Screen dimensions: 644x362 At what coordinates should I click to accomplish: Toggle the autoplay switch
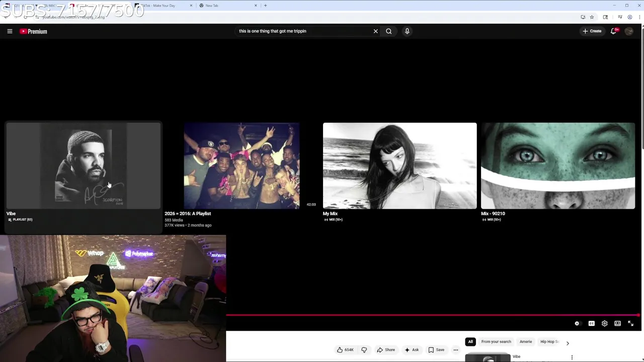(577, 324)
